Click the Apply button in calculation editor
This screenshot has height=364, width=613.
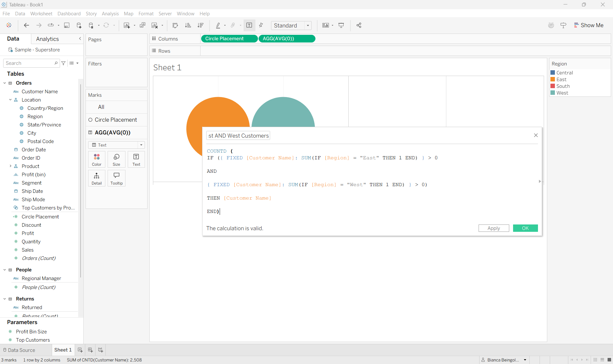tap(494, 228)
